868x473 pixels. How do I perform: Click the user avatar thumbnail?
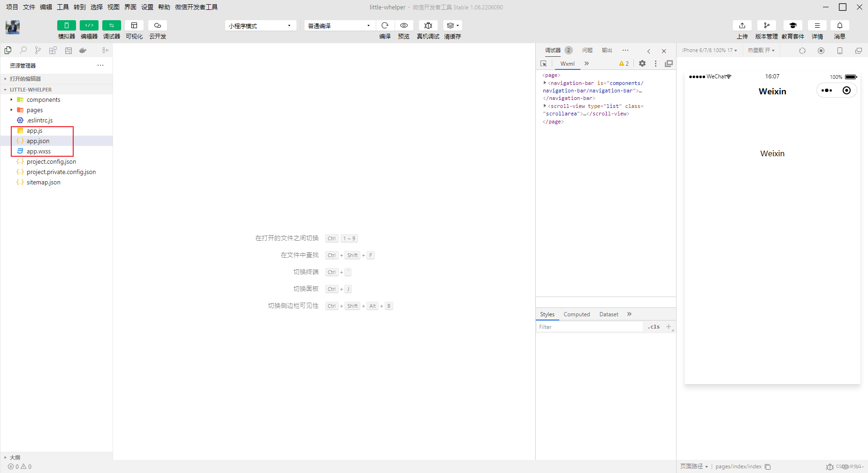pos(13,27)
